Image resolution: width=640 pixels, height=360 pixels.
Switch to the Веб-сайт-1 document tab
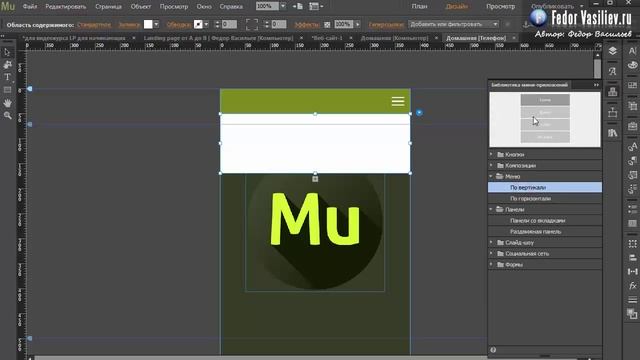point(327,38)
